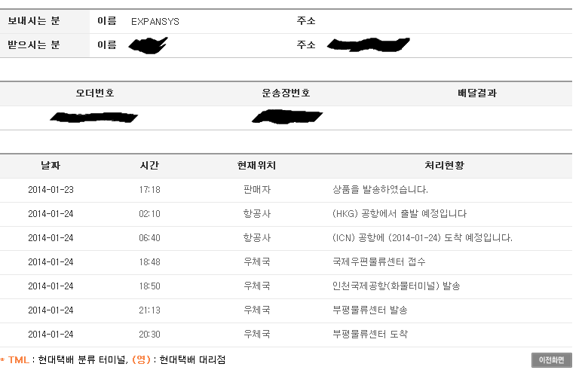Click the HKG 공항 departure status text
The width and height of the screenshot is (588, 376).
(400, 214)
